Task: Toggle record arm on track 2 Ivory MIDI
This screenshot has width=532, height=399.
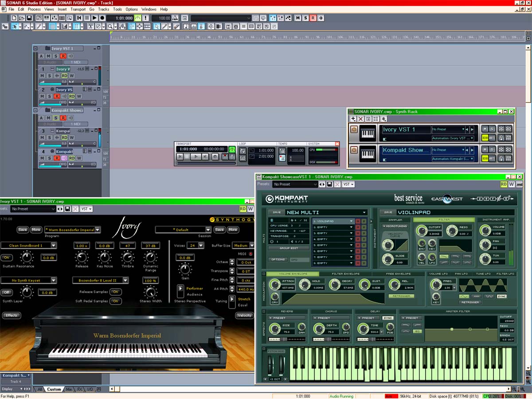Action: point(57,96)
